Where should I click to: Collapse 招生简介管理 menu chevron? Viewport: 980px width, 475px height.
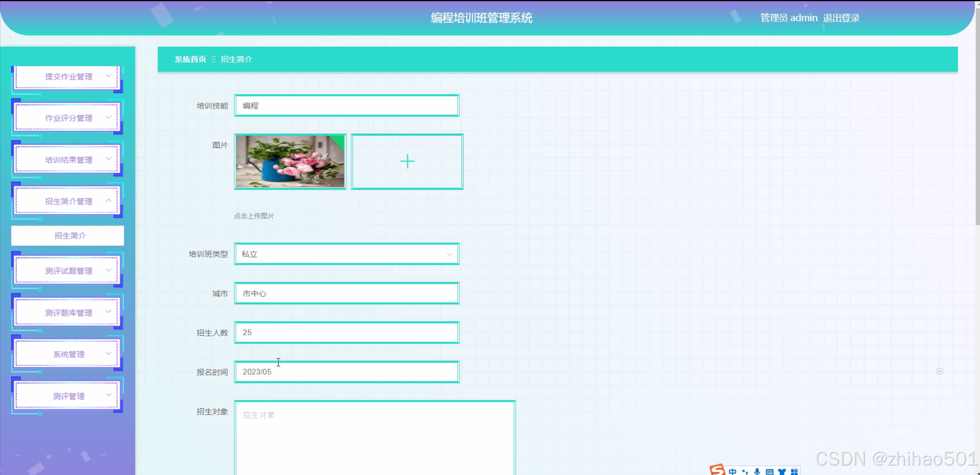point(109,200)
